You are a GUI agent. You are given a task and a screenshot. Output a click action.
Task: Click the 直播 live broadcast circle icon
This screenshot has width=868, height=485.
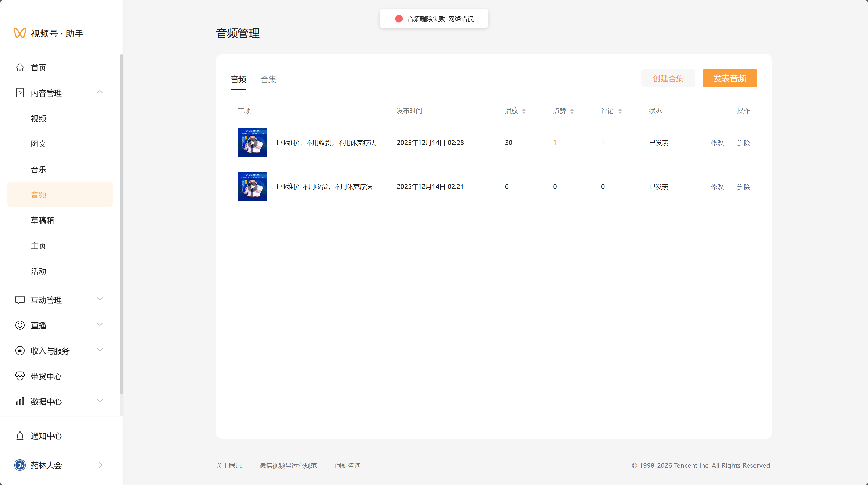coord(20,325)
